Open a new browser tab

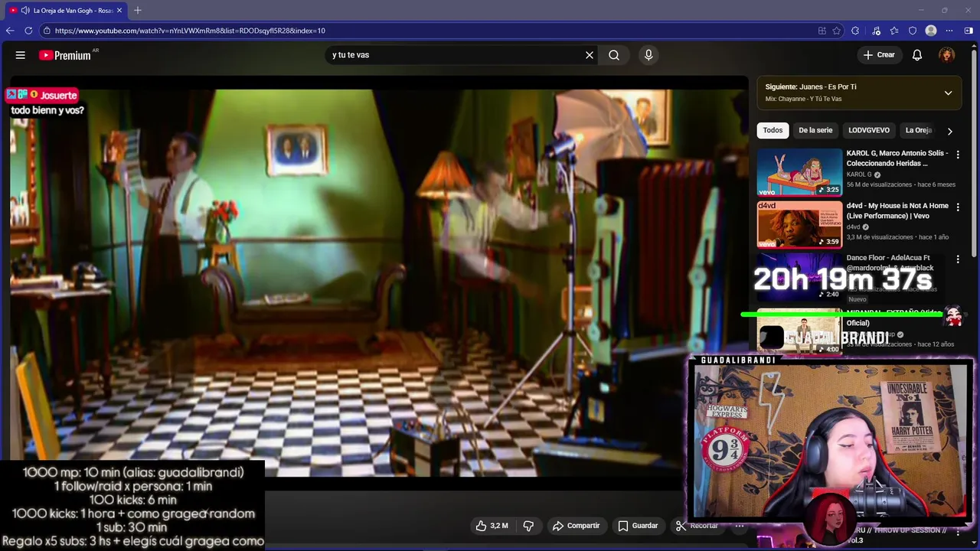point(138,10)
